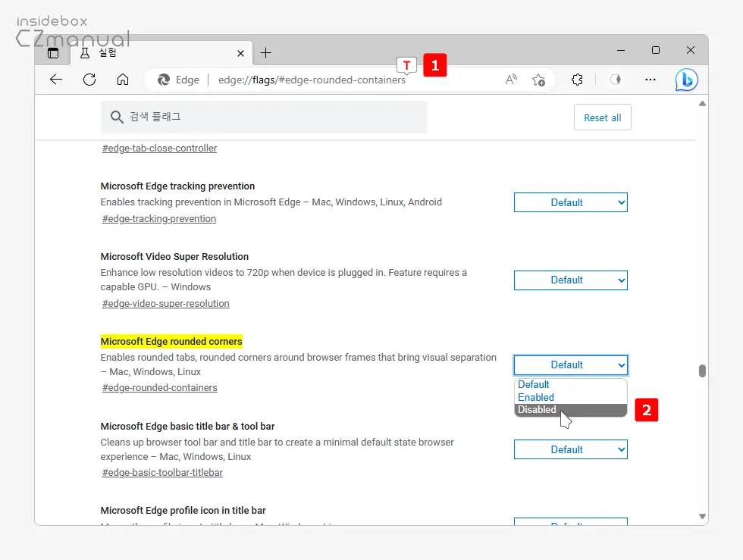The height and width of the screenshot is (560, 743).
Task: Pick Default option in the open dropdown list
Action: point(533,385)
